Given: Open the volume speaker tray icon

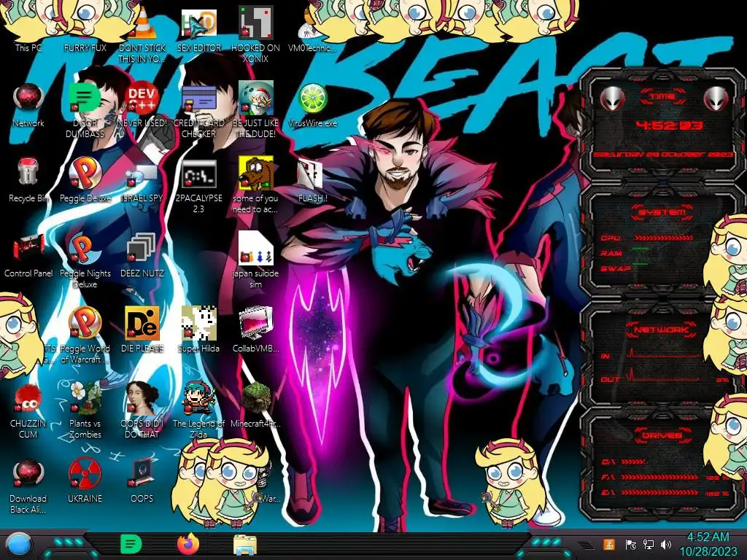Looking at the screenshot, I should pyautogui.click(x=666, y=544).
